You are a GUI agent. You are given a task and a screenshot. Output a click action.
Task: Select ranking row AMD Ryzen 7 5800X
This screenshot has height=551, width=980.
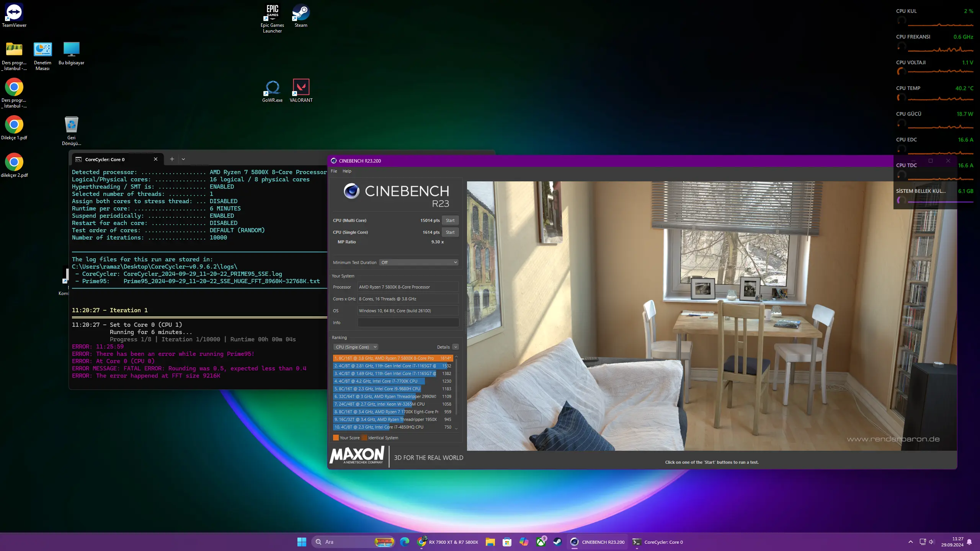click(x=393, y=358)
